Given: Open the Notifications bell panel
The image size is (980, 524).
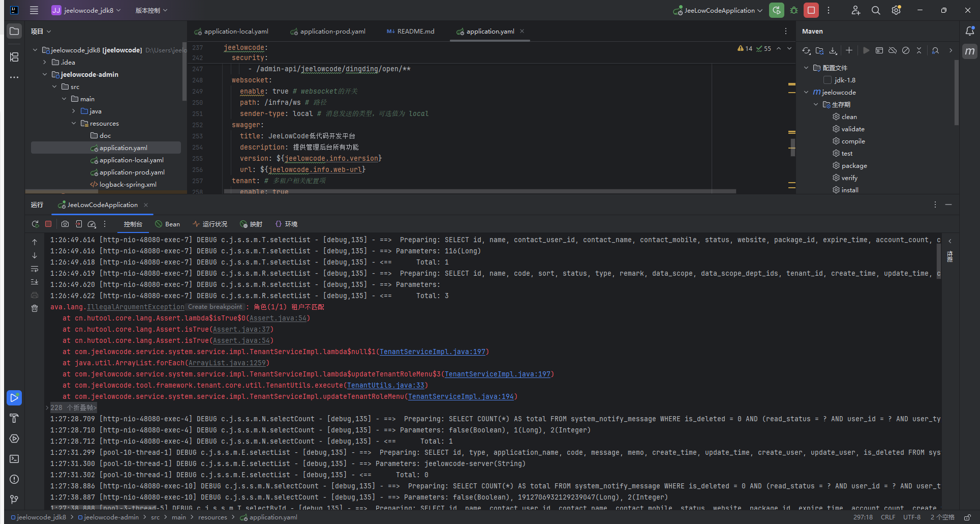Looking at the screenshot, I should (970, 31).
